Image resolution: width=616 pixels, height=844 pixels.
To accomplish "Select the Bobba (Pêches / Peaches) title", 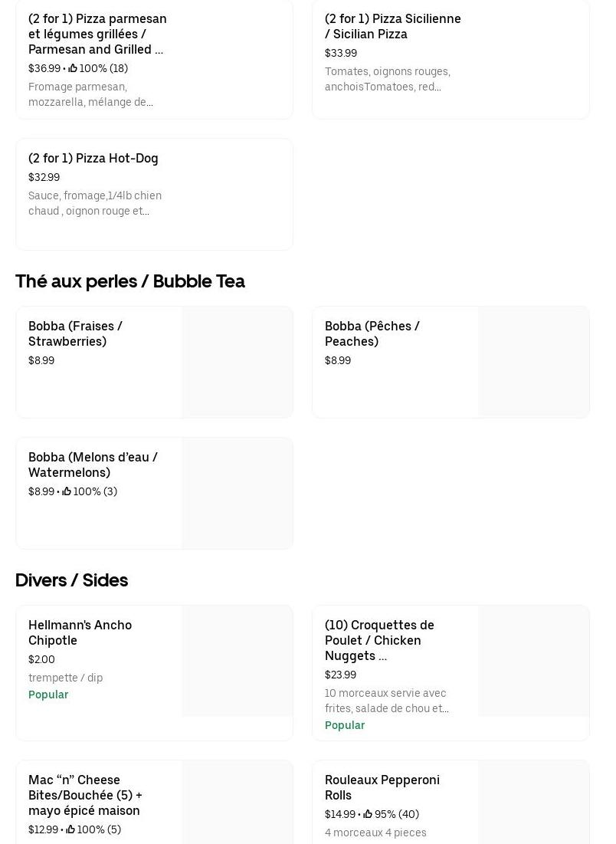I will [x=372, y=333].
